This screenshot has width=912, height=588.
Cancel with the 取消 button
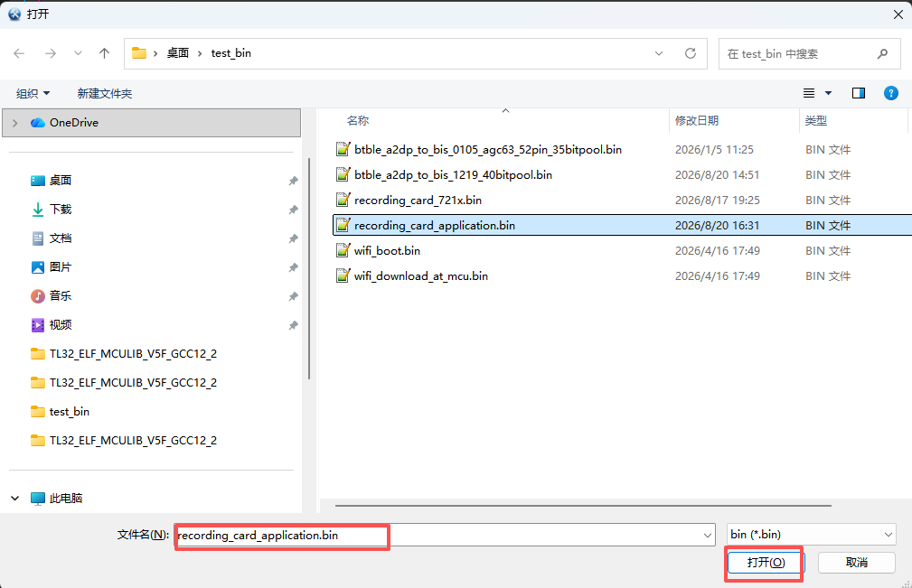point(857,563)
